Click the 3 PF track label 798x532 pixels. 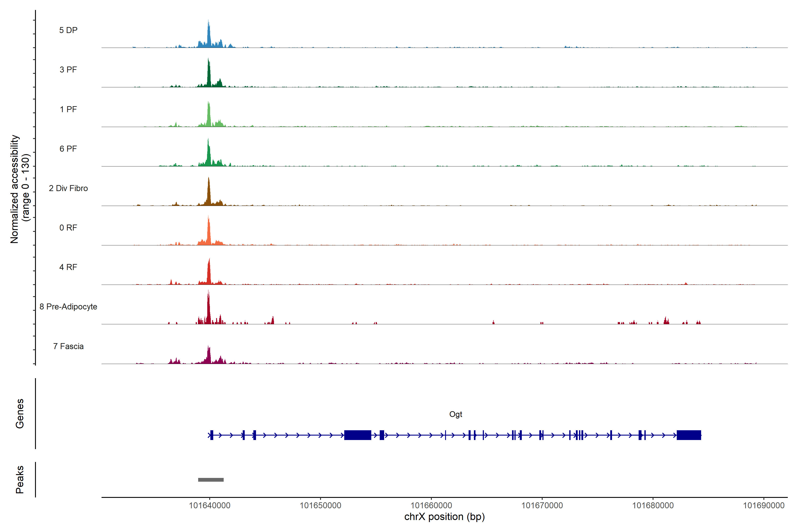click(x=68, y=70)
